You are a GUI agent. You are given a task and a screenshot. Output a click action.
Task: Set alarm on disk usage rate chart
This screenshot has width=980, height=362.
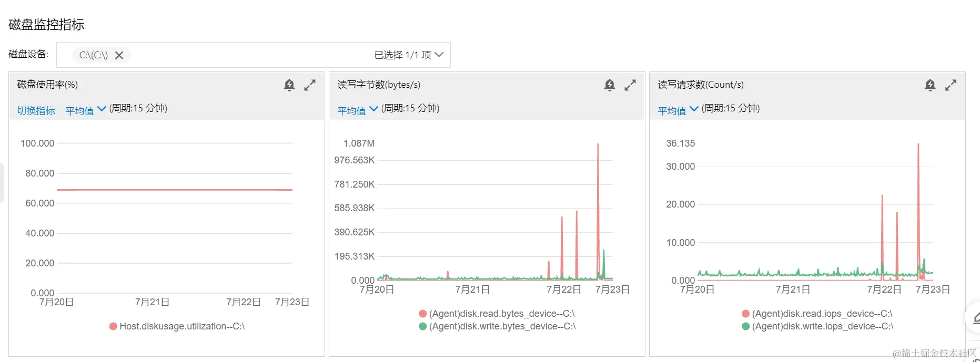[x=289, y=85]
